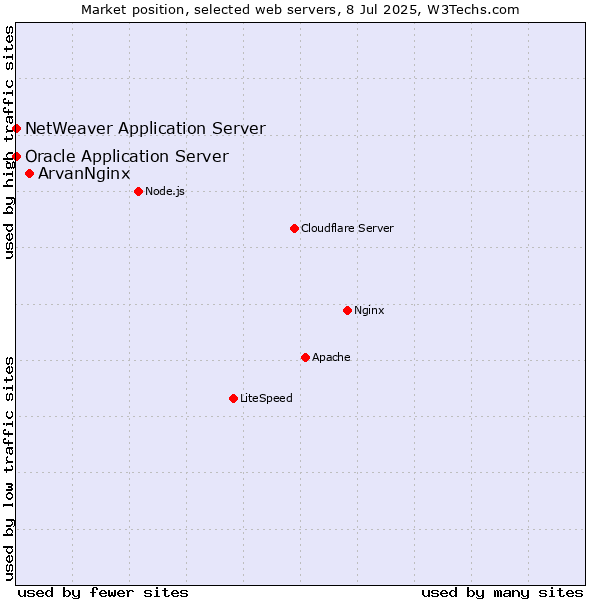Click the 'Apache' label text
Image resolution: width=600 pixels, height=600 pixels.
click(331, 357)
